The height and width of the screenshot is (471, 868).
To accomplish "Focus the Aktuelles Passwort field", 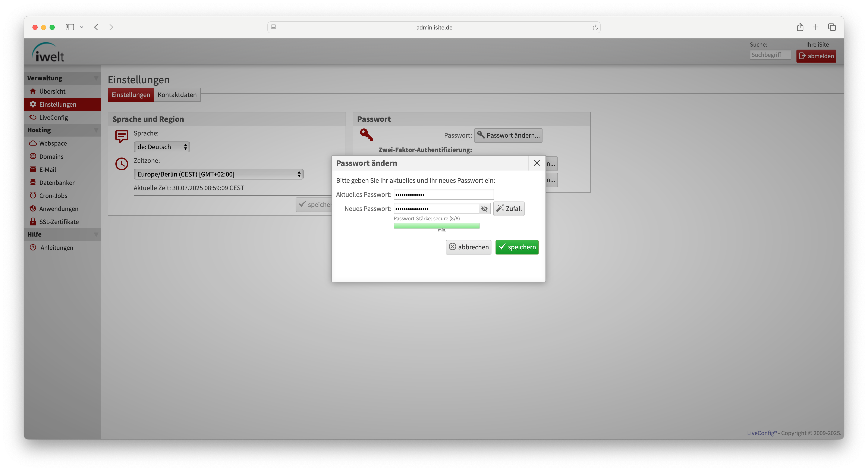I will 443,194.
